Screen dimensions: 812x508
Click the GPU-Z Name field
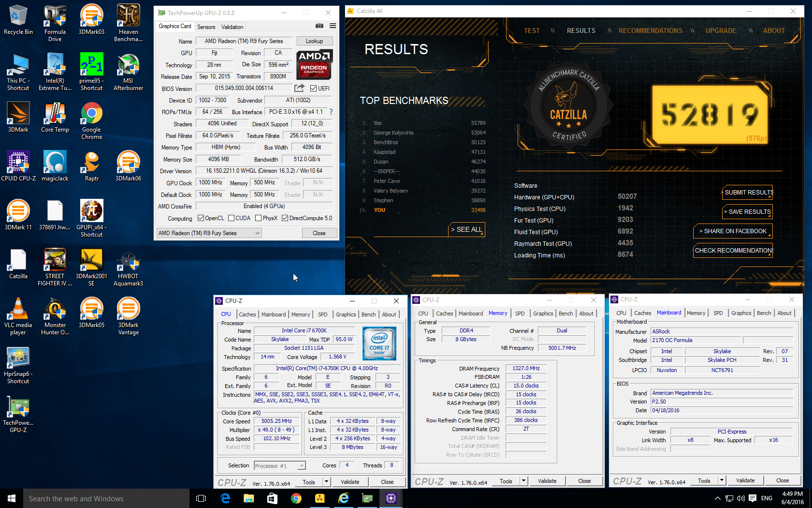pyautogui.click(x=244, y=41)
